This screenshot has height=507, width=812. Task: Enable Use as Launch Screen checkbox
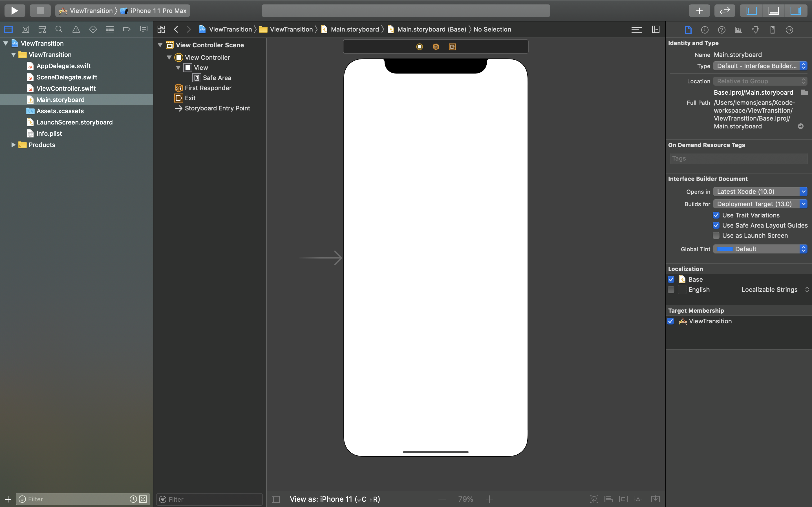(x=716, y=235)
